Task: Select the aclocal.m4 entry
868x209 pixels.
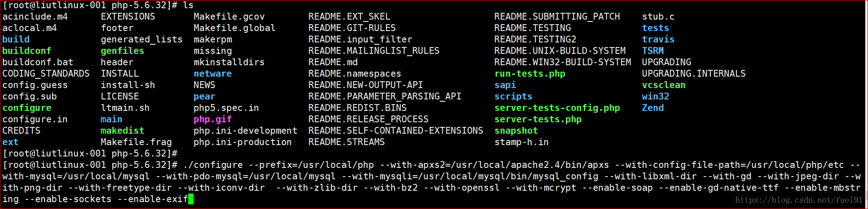Action: (x=30, y=28)
